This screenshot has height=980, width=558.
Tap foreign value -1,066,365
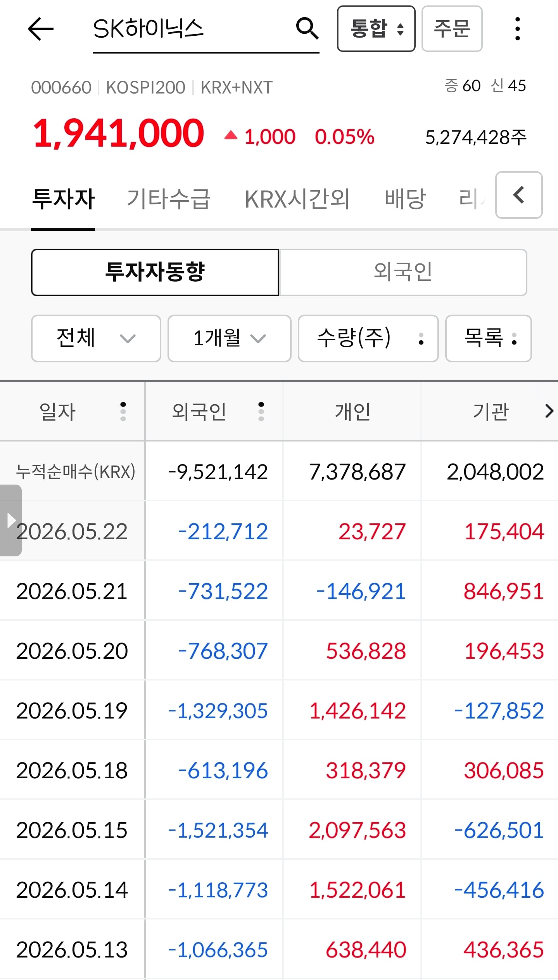pyautogui.click(x=218, y=950)
